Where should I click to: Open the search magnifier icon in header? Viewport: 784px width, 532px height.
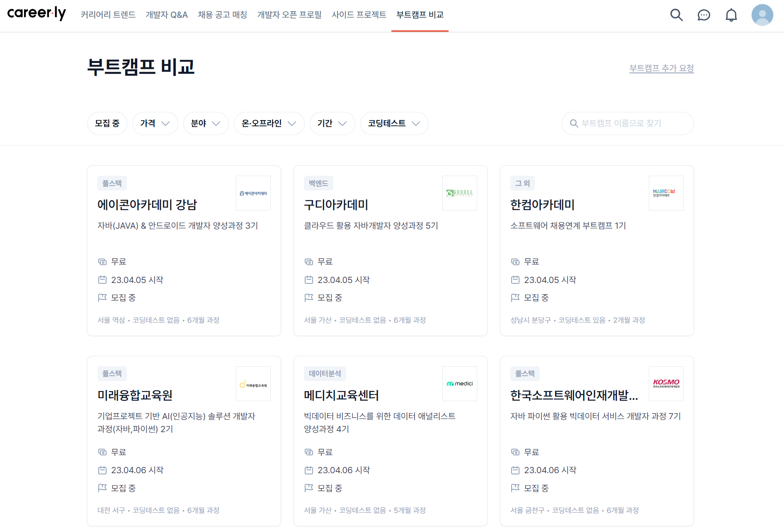(x=676, y=15)
